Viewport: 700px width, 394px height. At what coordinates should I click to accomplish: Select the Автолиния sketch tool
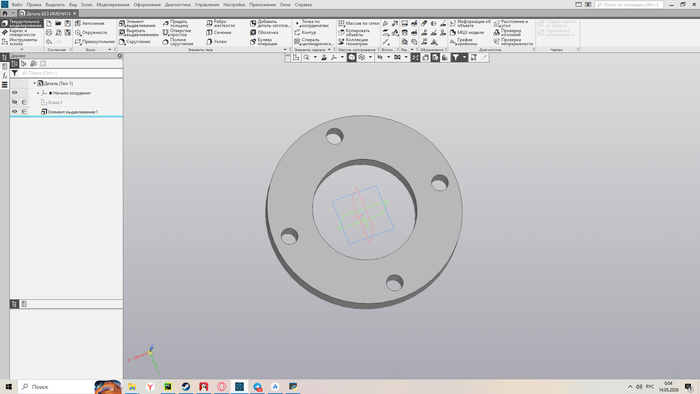(x=90, y=23)
